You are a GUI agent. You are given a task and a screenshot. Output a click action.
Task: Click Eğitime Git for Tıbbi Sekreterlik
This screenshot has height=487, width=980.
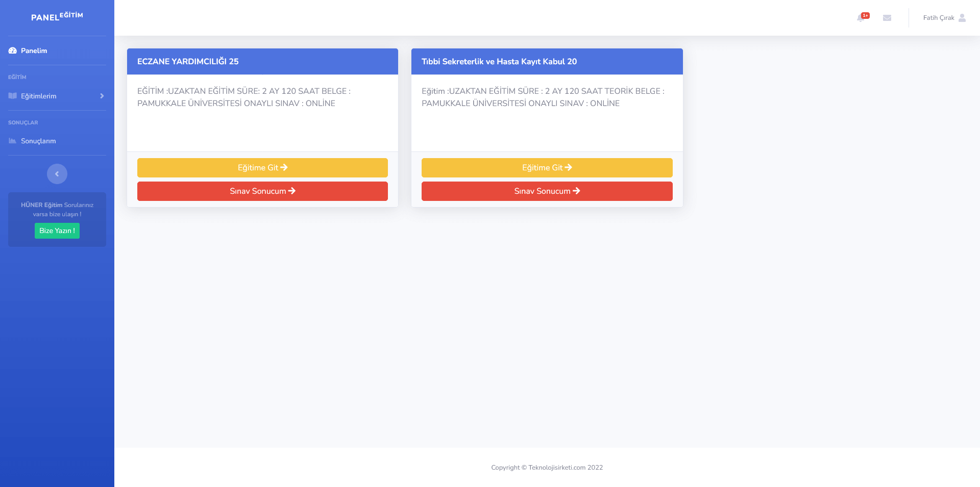pos(547,168)
